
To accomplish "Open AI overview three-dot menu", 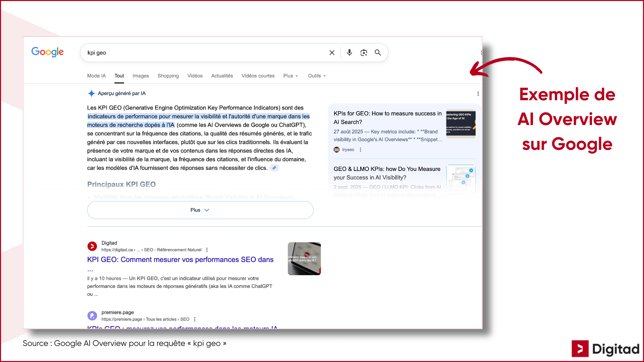I will [478, 94].
